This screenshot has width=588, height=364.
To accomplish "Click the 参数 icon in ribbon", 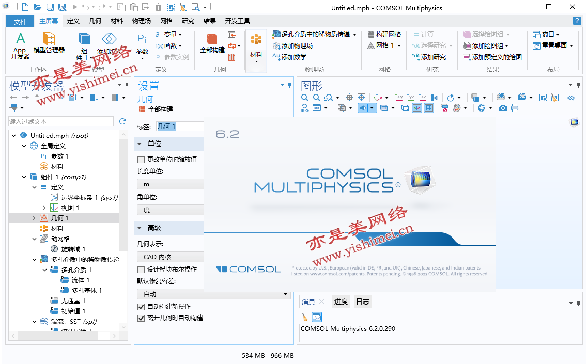I will (x=142, y=43).
